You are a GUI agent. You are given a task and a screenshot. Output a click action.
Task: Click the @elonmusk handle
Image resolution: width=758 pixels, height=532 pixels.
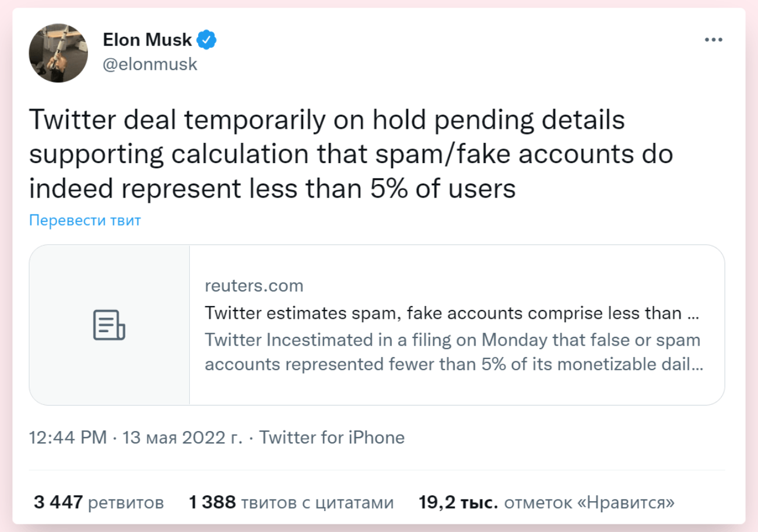[151, 64]
